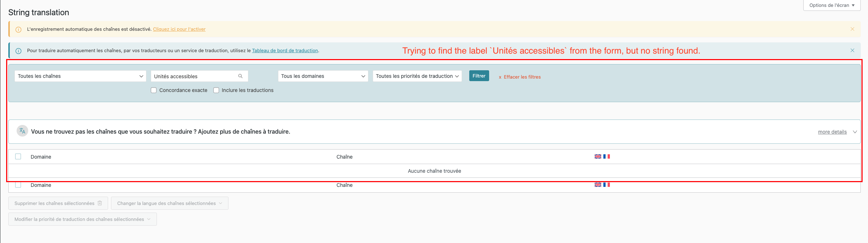868x243 pixels.
Task: Enable the 'Concordance exacte' checkbox
Action: (154, 90)
